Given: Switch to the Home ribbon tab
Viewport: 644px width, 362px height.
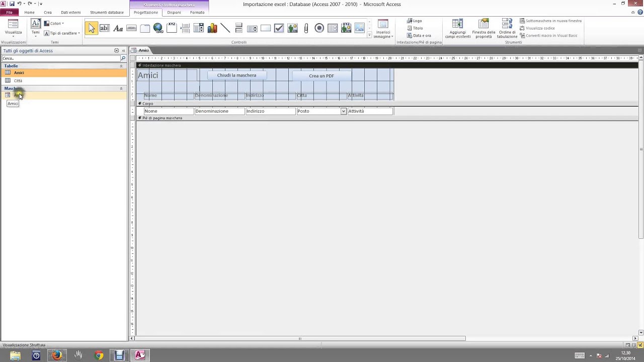Looking at the screenshot, I should pos(30,12).
